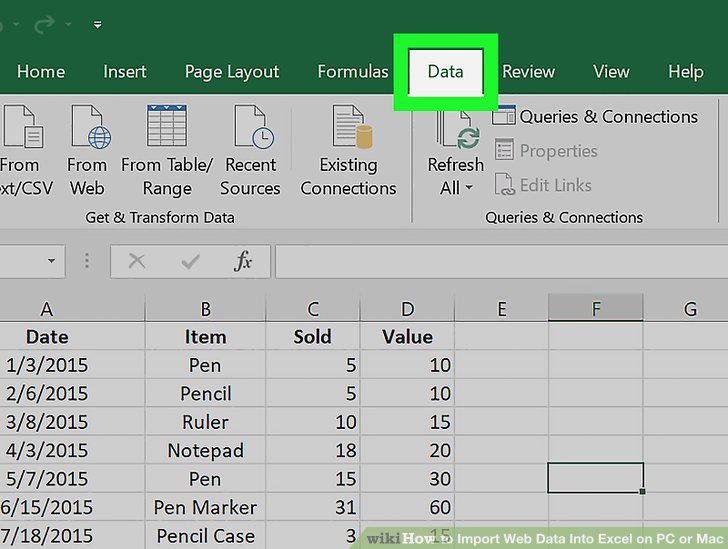Image resolution: width=728 pixels, height=549 pixels.
Task: Select the cell containing 5/7/2015
Action: 72,478
